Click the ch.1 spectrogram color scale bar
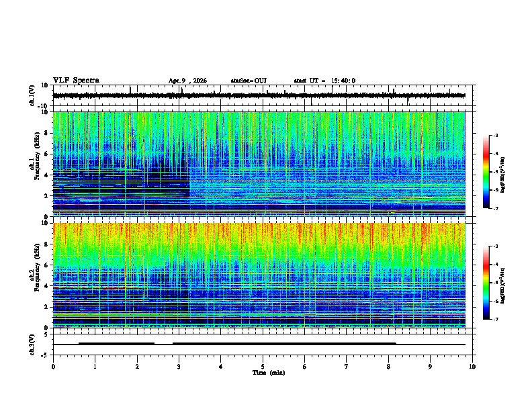The width and height of the screenshot is (532, 411). tap(486, 172)
